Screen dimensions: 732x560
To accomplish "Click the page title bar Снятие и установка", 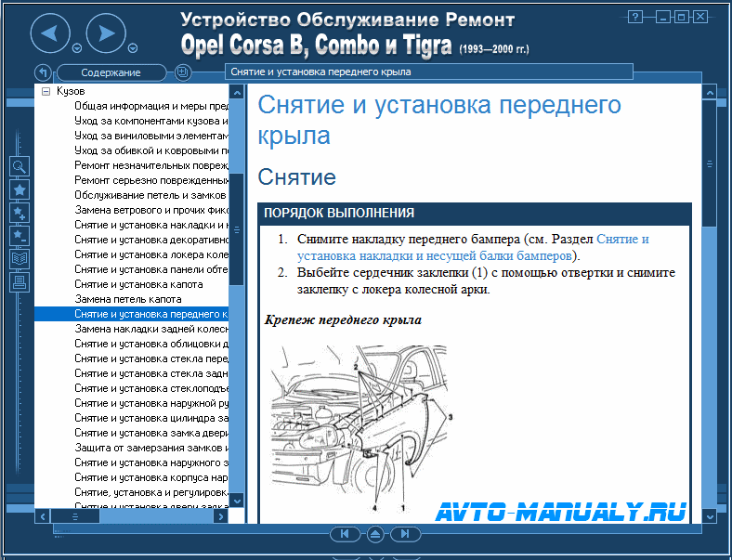I will (429, 72).
